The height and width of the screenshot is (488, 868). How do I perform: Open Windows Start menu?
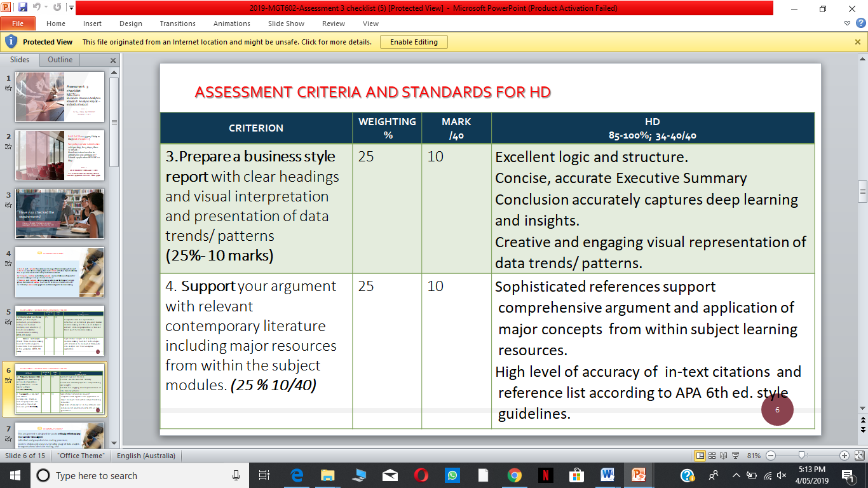(x=15, y=475)
